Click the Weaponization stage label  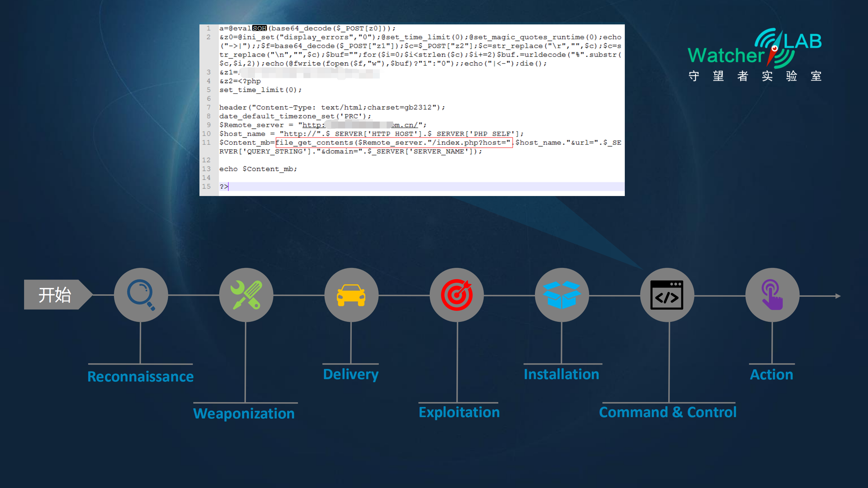click(x=245, y=413)
